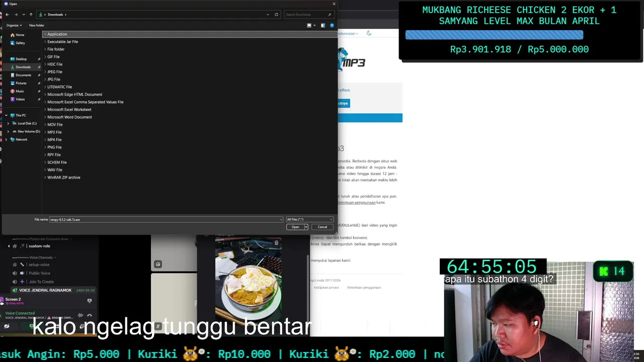Expand the Executable Jar File group
Viewport: 644px width, 362px height.
click(45, 42)
